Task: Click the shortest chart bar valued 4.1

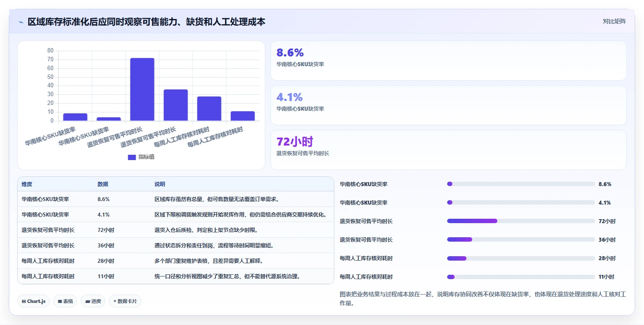Action: pos(109,119)
